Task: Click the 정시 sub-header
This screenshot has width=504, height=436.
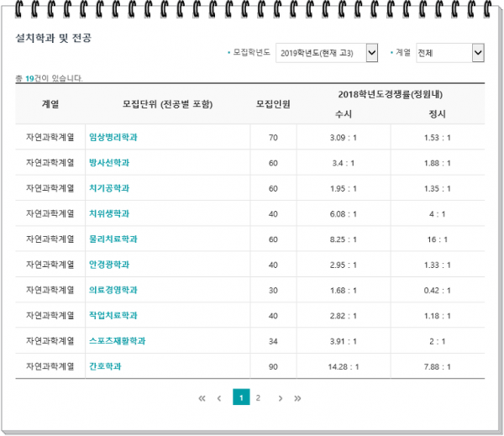Action: coord(437,114)
